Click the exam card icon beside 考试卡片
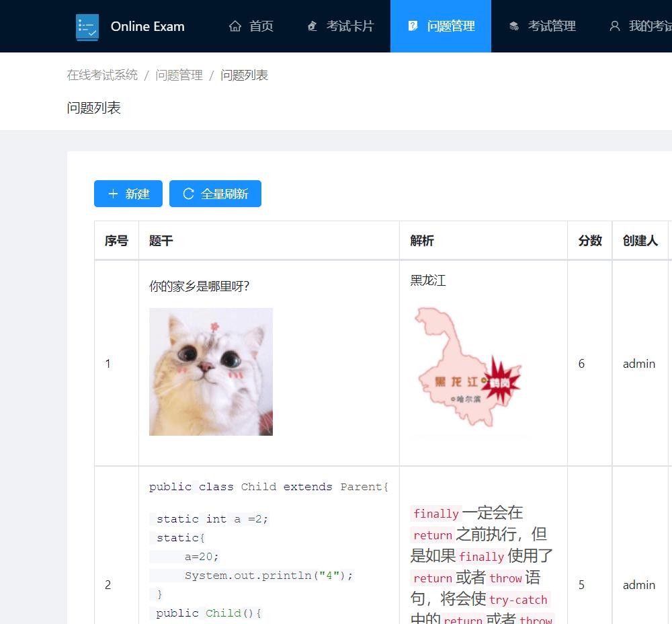The image size is (672, 624). 312,26
